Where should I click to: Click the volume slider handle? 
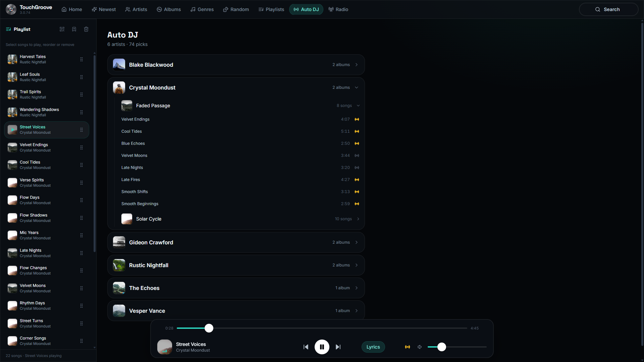[442, 347]
